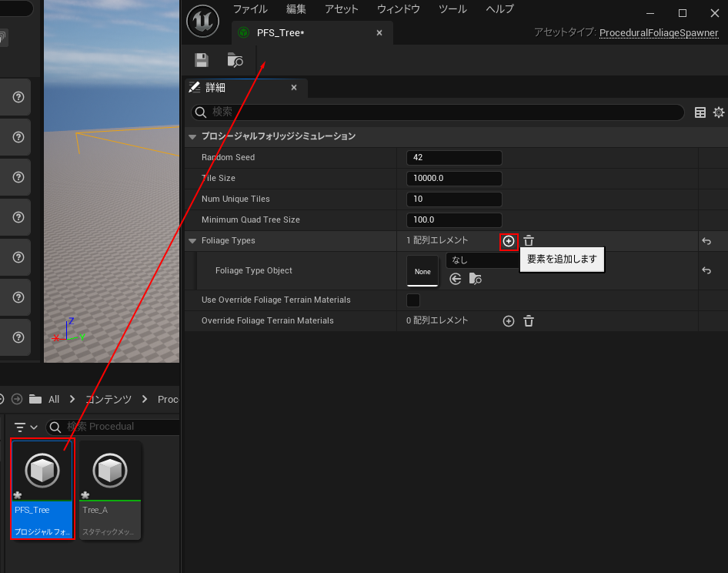This screenshot has width=728, height=573.
Task: Collapse the Foliage Types array expander
Action: click(x=192, y=241)
